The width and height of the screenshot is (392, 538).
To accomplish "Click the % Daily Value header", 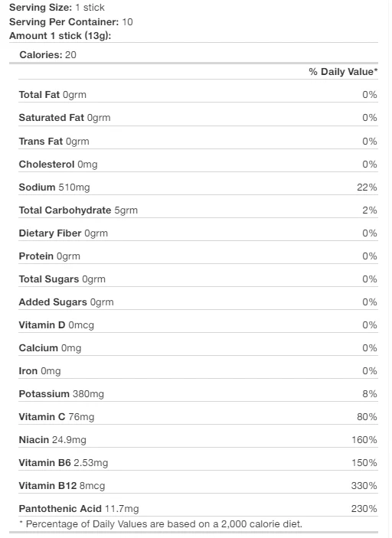I will coord(343,71).
